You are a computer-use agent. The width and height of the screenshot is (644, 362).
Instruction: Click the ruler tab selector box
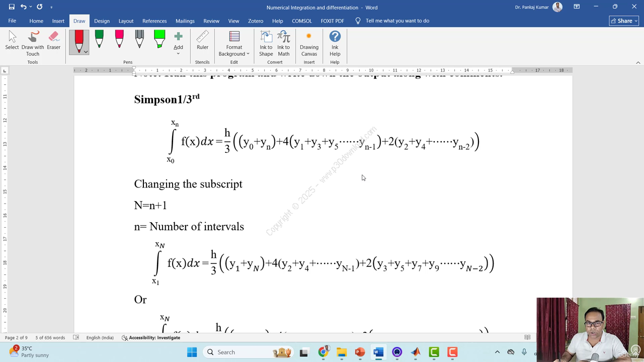pyautogui.click(x=5, y=70)
